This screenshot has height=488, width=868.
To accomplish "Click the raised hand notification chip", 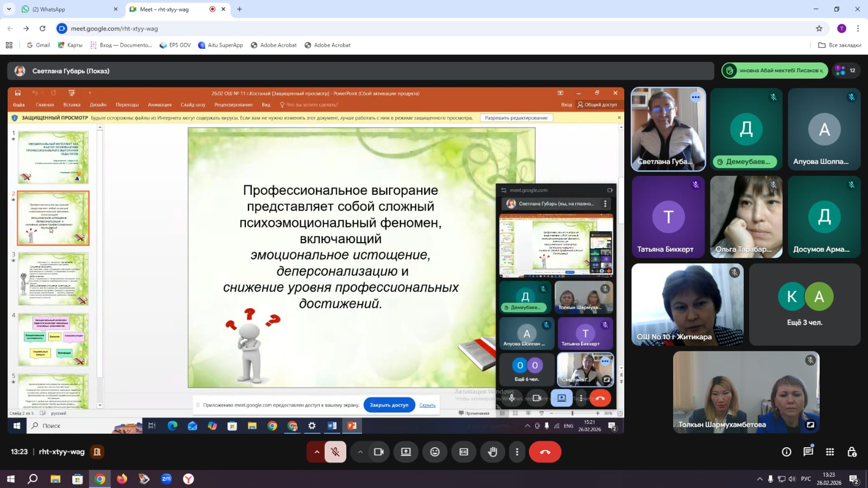I will point(775,71).
